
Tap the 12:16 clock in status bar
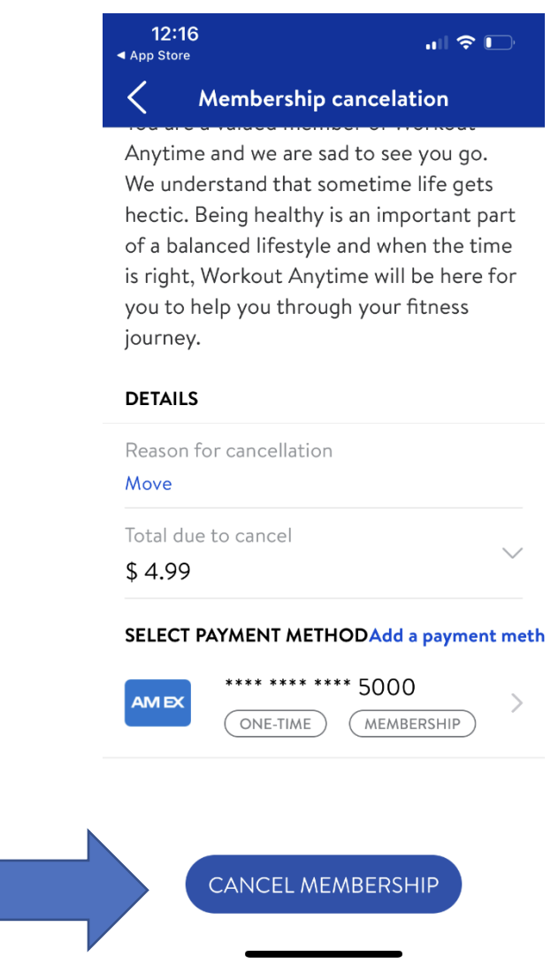pos(174,34)
